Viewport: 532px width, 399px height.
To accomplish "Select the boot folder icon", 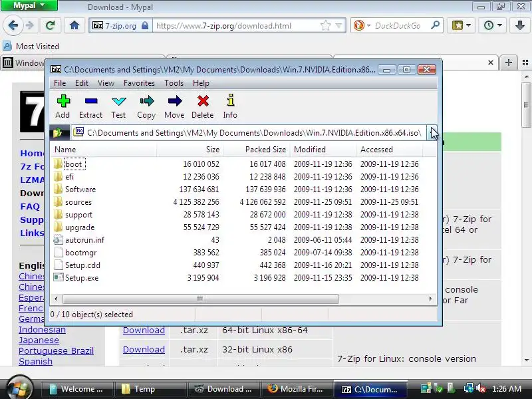I will tap(58, 164).
